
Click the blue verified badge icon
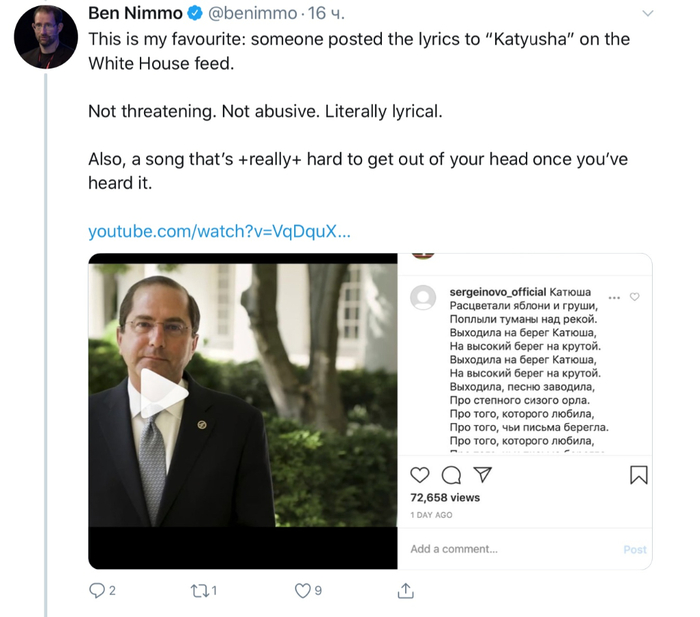[195, 13]
